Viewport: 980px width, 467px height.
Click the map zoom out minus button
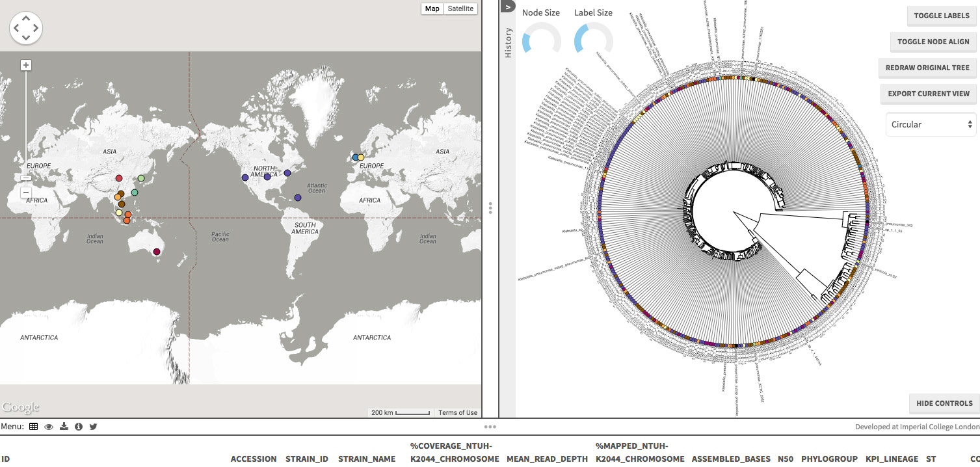(26, 193)
